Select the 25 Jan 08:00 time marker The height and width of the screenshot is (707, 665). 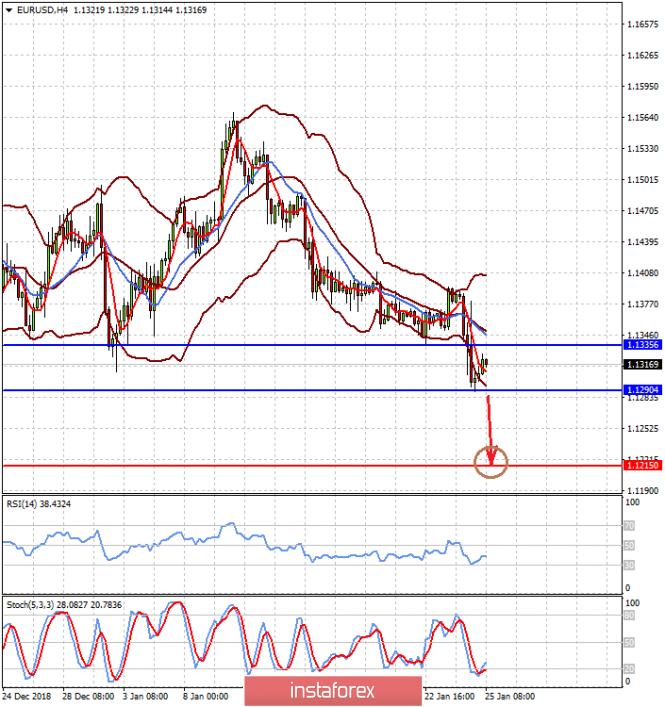(509, 696)
